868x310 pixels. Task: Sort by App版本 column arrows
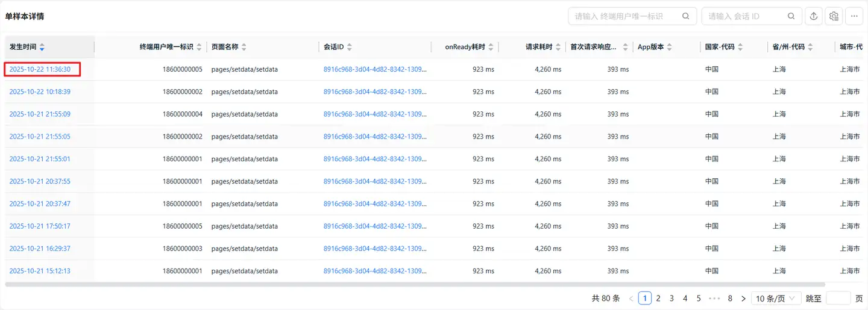coord(670,47)
